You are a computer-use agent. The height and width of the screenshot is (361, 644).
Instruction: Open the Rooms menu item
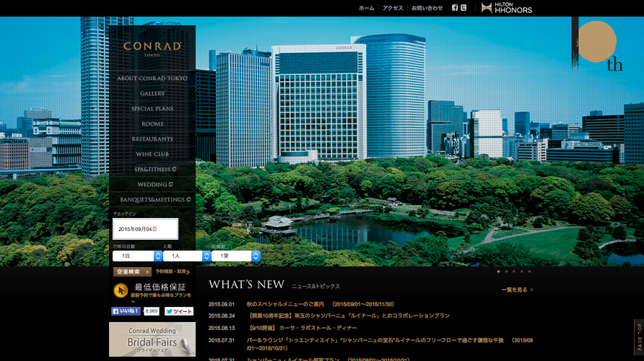point(152,124)
